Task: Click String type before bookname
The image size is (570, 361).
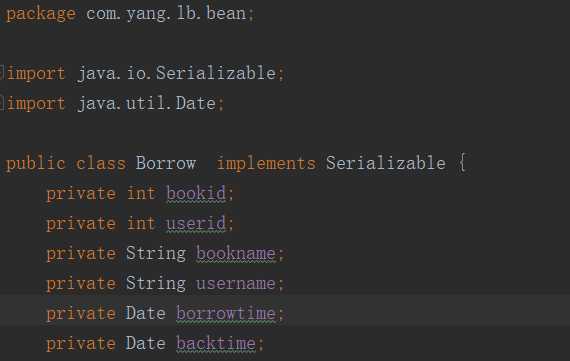Action: tap(156, 253)
